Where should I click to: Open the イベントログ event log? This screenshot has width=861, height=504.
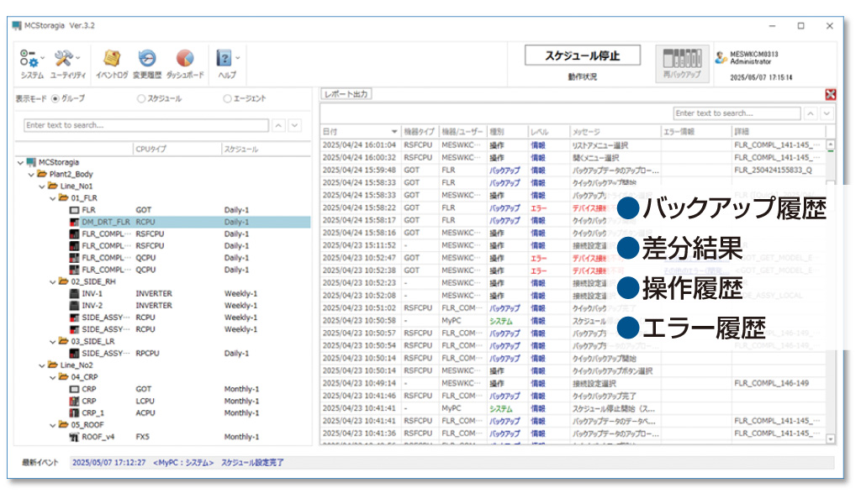[x=112, y=59]
